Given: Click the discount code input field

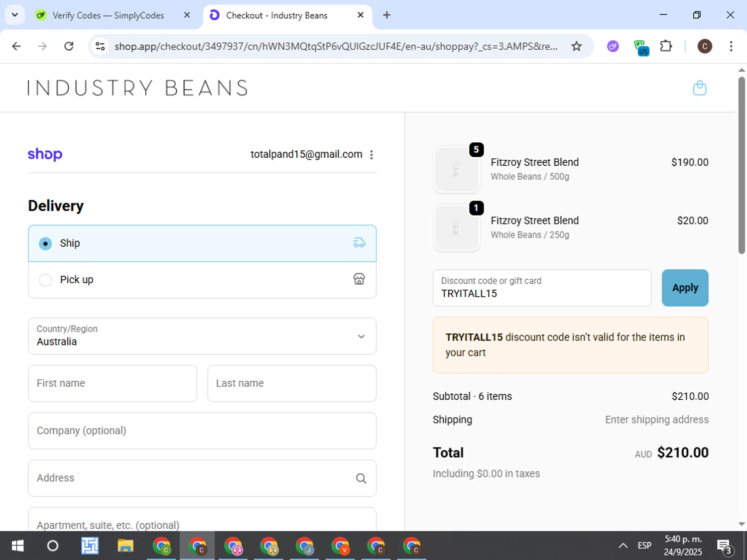Looking at the screenshot, I should [542, 288].
